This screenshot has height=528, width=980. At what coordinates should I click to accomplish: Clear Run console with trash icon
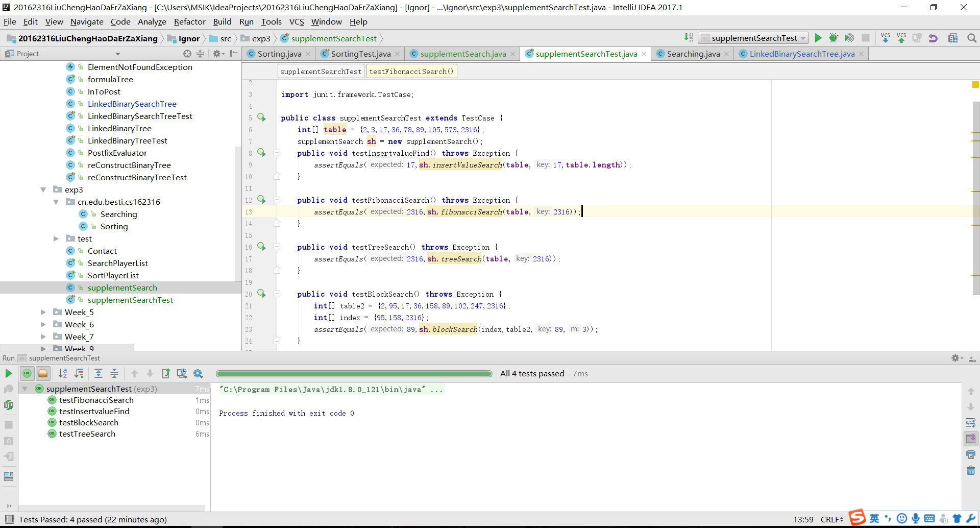[x=971, y=470]
